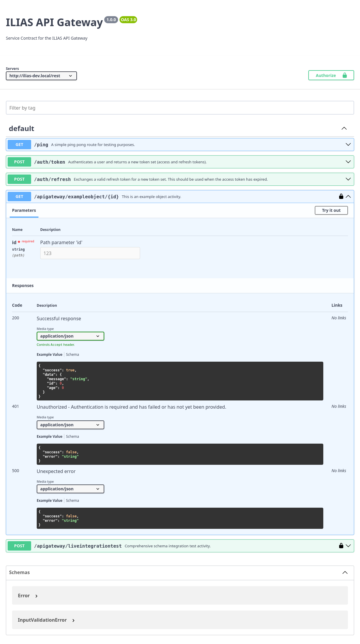
Task: Click the /auth/refresh path text
Action: pyautogui.click(x=52, y=179)
